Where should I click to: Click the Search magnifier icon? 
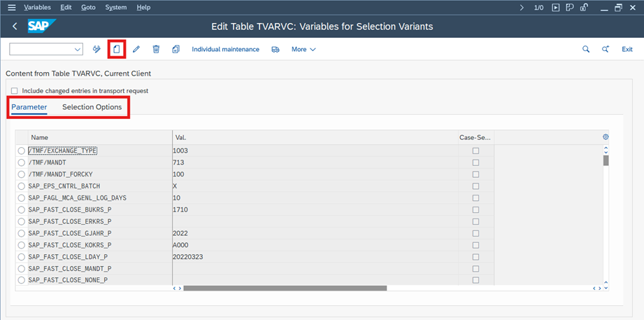click(x=586, y=49)
